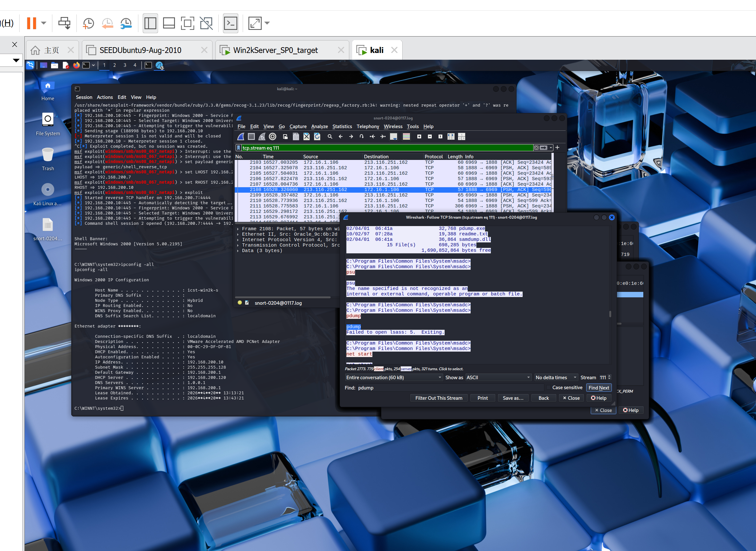
Task: Click Filter Out This Stream button
Action: [x=438, y=398]
